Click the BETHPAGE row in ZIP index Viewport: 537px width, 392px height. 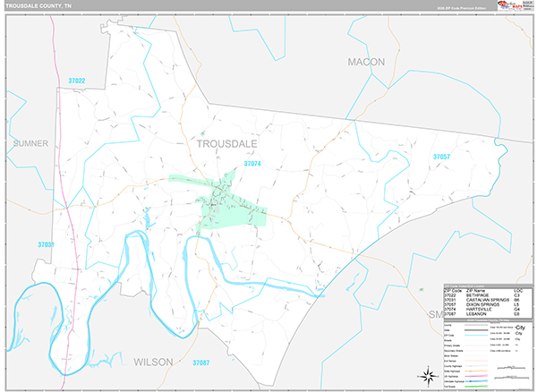point(481,295)
